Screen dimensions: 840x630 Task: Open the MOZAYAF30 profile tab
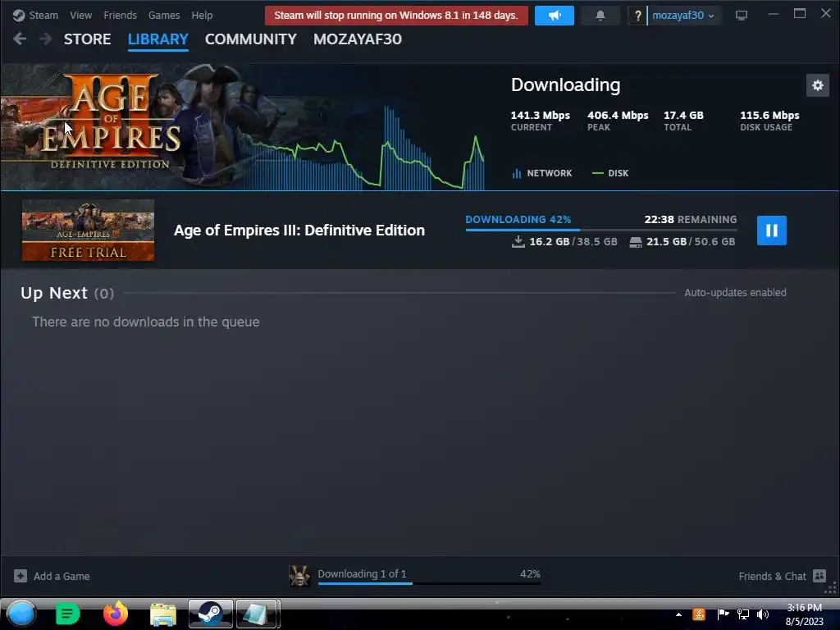358,39
